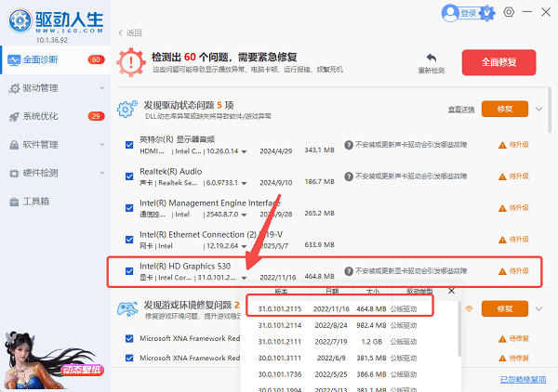The image size is (558, 392).
Task: Click help icon in 英特尔 显示器音频 row
Action: (x=349, y=145)
